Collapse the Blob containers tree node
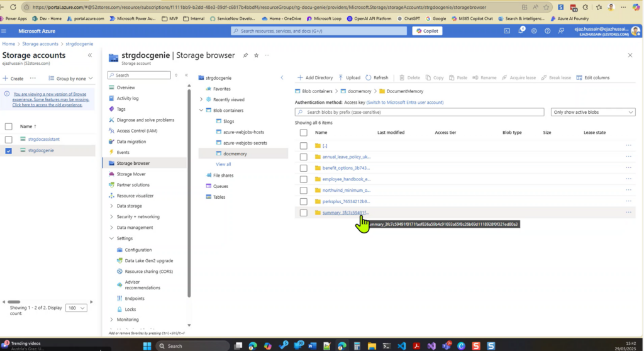Viewport: 644px width, 351px height. point(201,110)
